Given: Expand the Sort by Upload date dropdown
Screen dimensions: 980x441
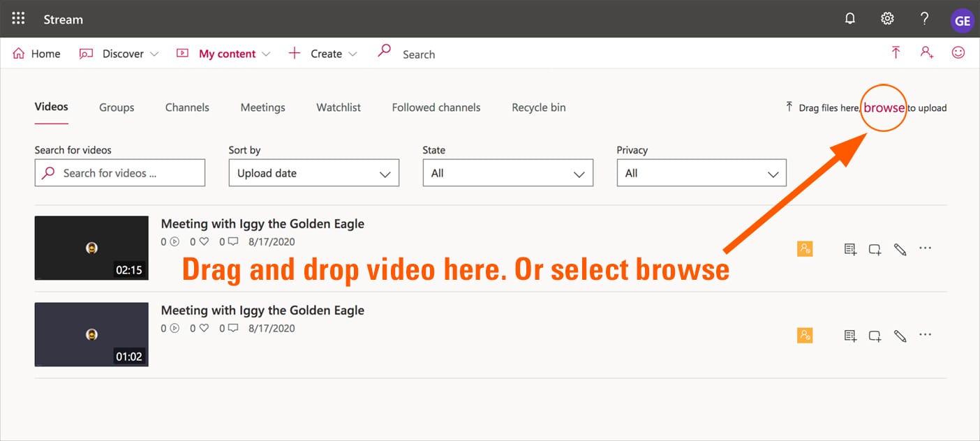Looking at the screenshot, I should [313, 173].
